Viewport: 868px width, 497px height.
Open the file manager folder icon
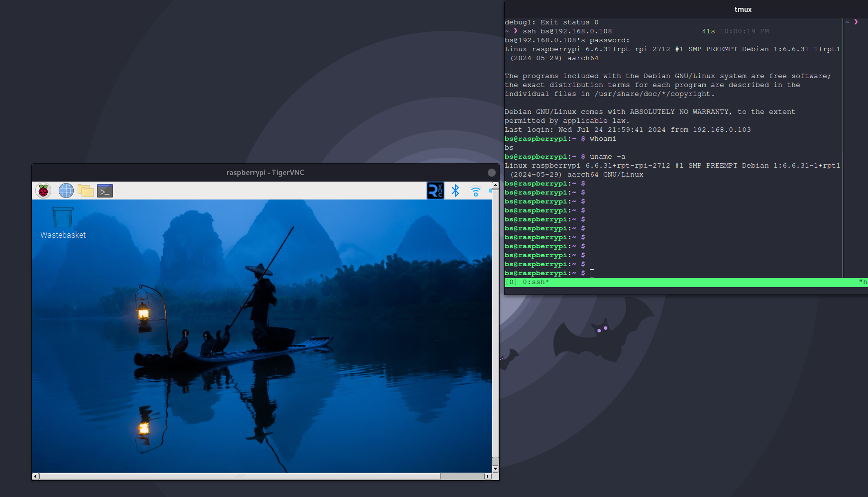[86, 191]
